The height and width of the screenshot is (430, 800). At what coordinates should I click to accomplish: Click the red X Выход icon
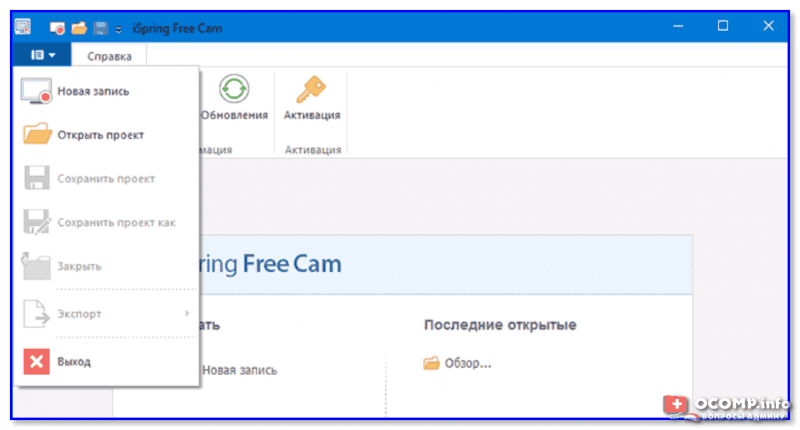tap(37, 361)
